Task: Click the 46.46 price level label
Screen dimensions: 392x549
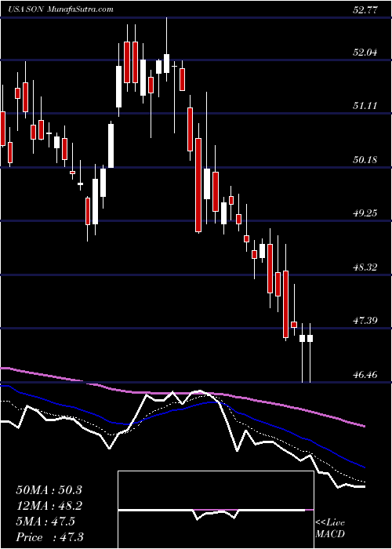Action: pos(365,375)
